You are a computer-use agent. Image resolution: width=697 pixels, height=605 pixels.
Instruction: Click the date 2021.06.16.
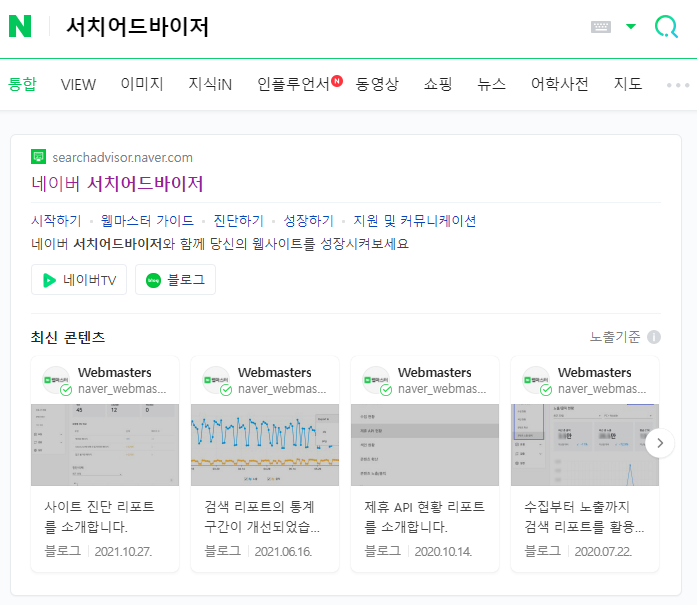(x=283, y=552)
